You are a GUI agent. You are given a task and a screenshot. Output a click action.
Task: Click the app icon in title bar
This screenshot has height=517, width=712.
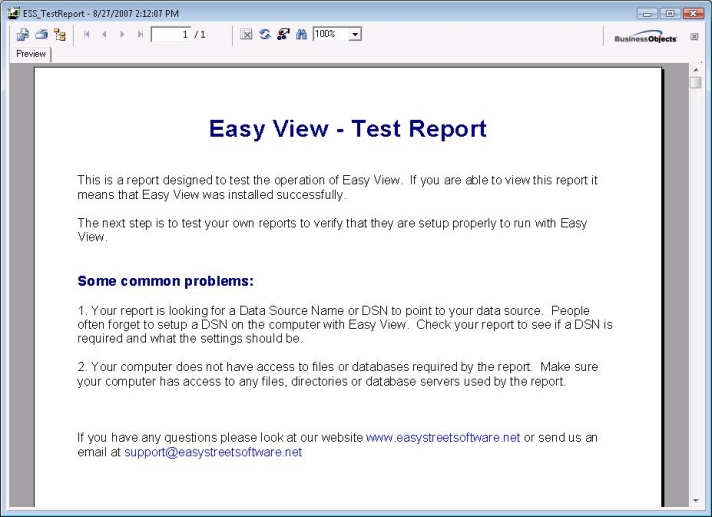pyautogui.click(x=14, y=13)
